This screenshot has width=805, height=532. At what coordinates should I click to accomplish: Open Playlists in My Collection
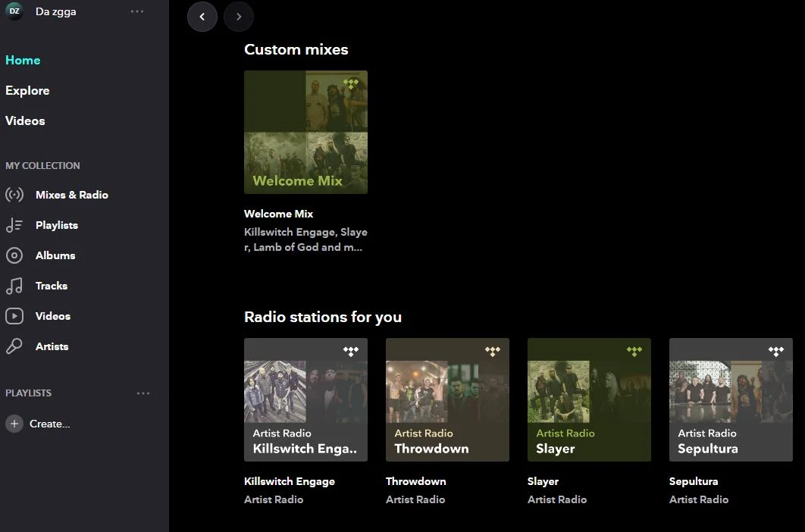[x=57, y=225]
